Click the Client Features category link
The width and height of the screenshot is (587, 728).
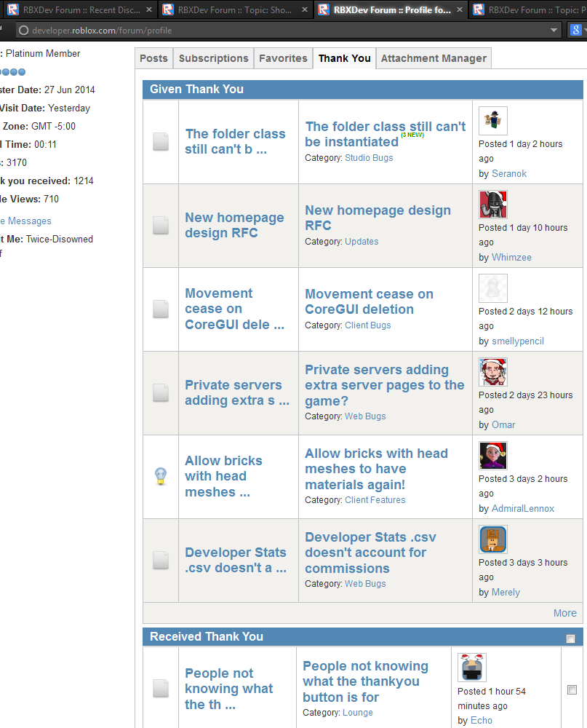click(375, 500)
